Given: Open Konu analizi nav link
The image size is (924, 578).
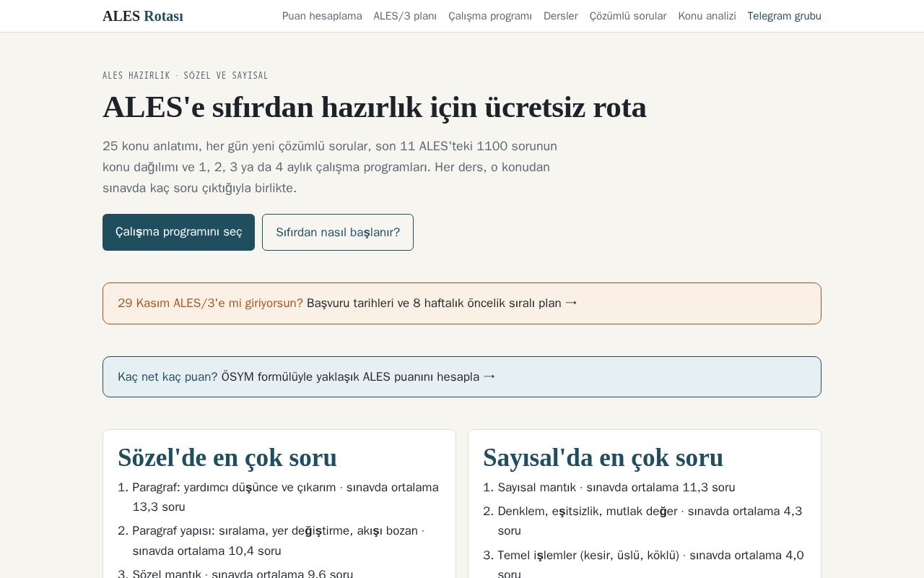Looking at the screenshot, I should pos(707,16).
